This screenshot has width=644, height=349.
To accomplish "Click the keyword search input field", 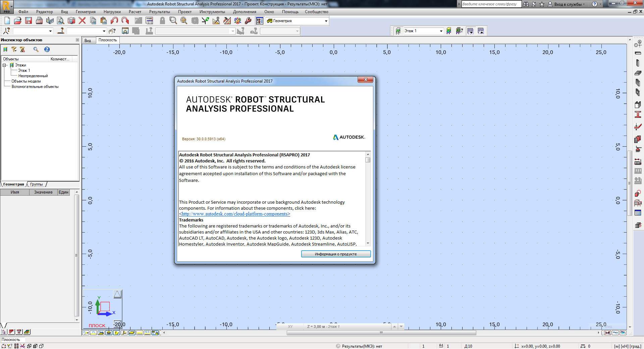I will pos(491,4).
